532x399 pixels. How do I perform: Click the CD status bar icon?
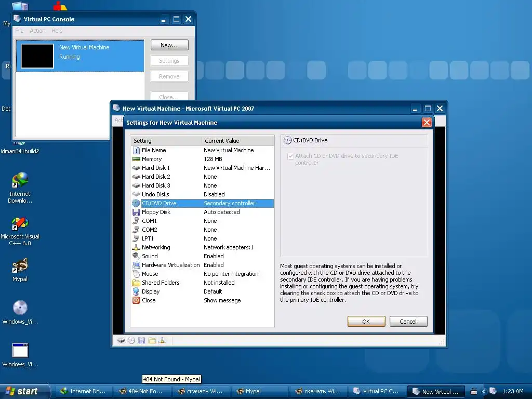tap(131, 340)
